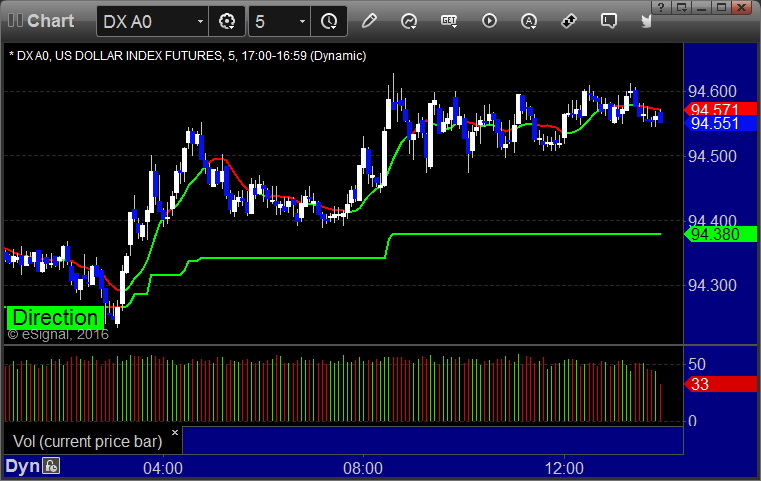Open the GET studies menu icon
This screenshot has width=761, height=481.
click(x=448, y=21)
